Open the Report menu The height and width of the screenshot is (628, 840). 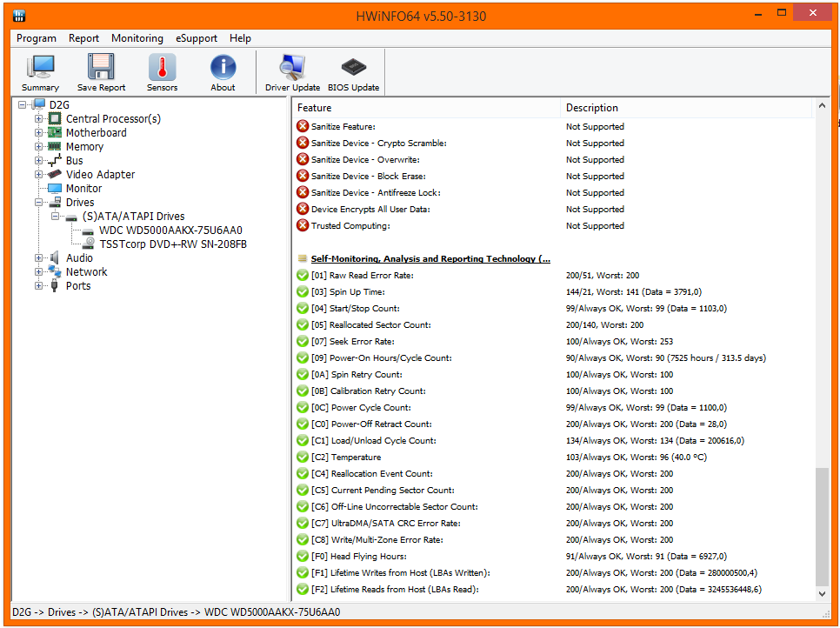pos(83,38)
